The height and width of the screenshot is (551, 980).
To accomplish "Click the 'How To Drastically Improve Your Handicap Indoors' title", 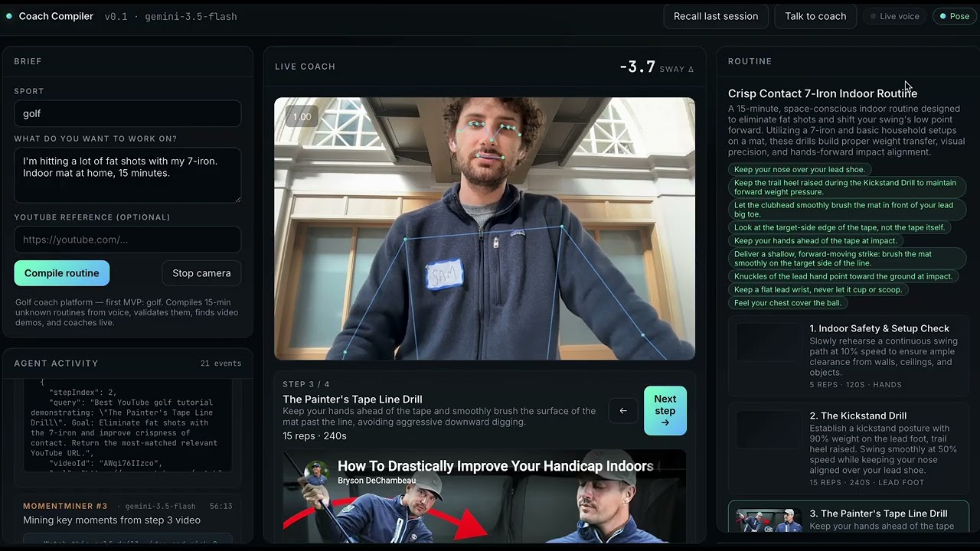I will [x=495, y=466].
